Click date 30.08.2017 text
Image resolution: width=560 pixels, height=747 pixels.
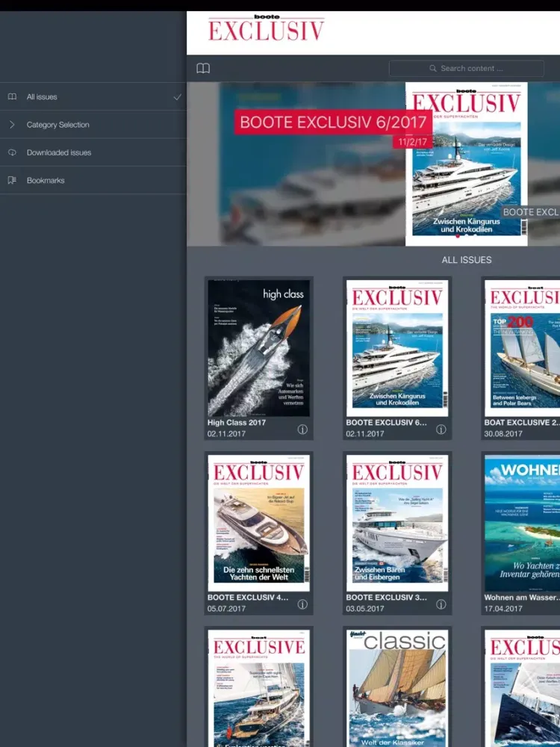coord(503,433)
